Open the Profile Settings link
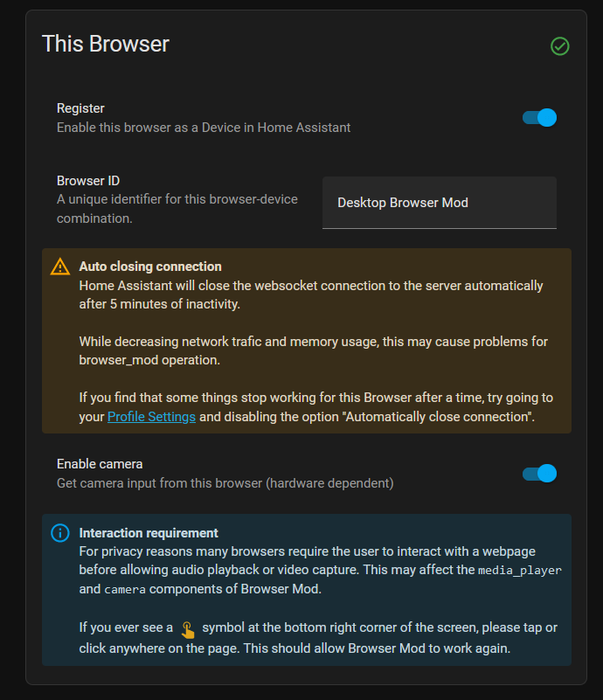Screen dimensions: 603x700 (x=150, y=417)
